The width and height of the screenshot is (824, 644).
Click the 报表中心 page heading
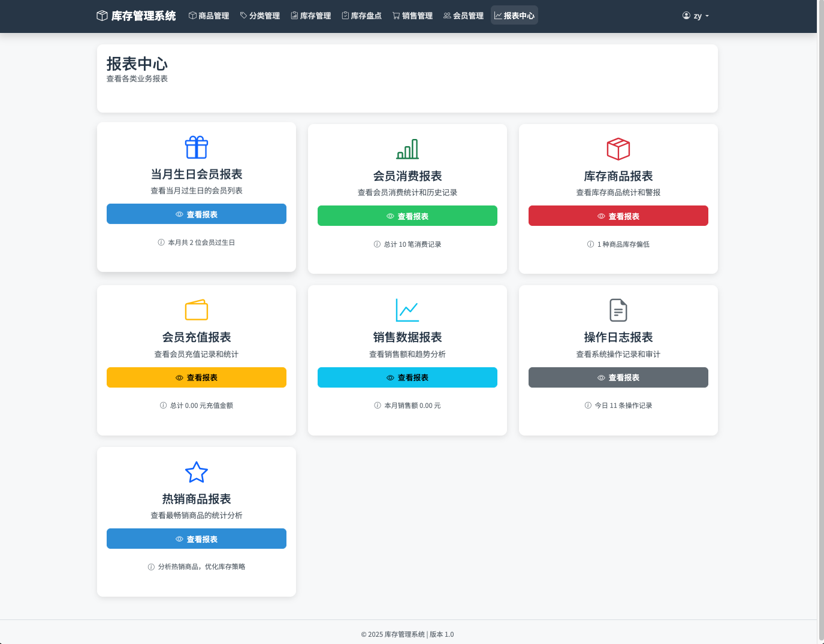coord(137,64)
